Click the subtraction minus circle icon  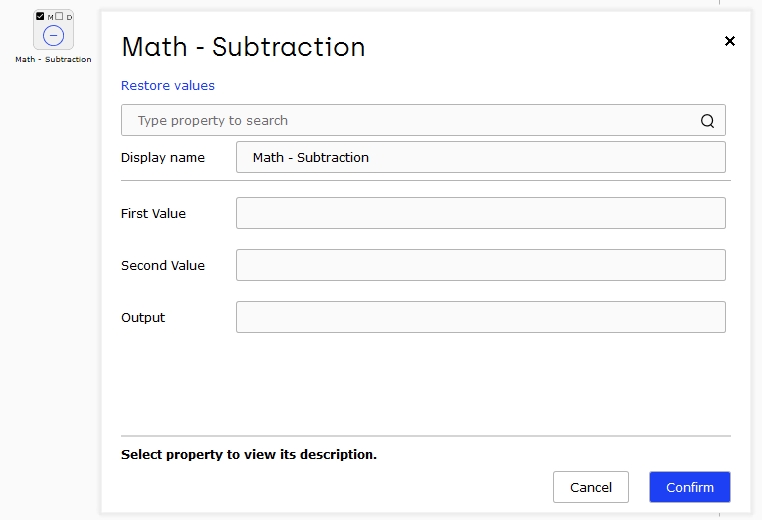(53, 35)
